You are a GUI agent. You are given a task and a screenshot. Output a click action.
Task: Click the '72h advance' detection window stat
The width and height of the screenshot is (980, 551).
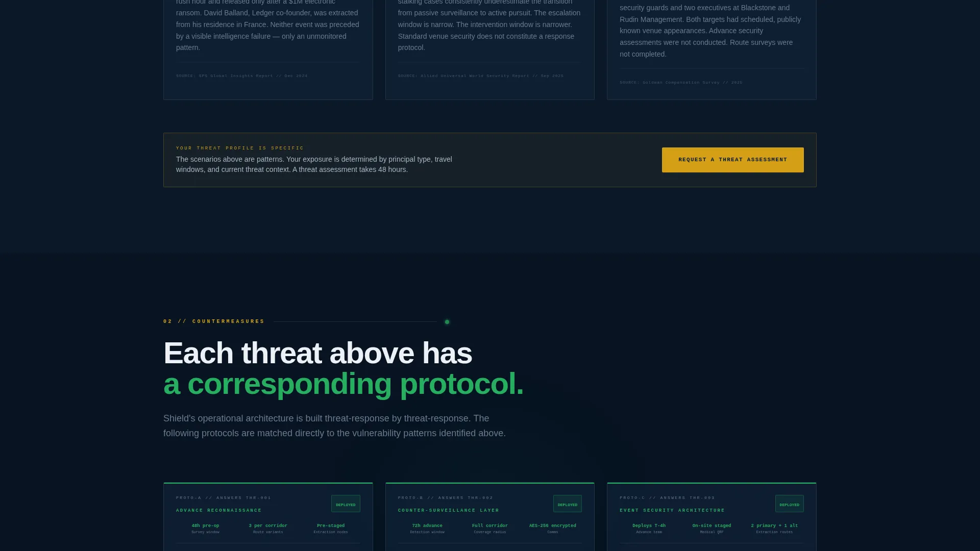click(x=427, y=529)
